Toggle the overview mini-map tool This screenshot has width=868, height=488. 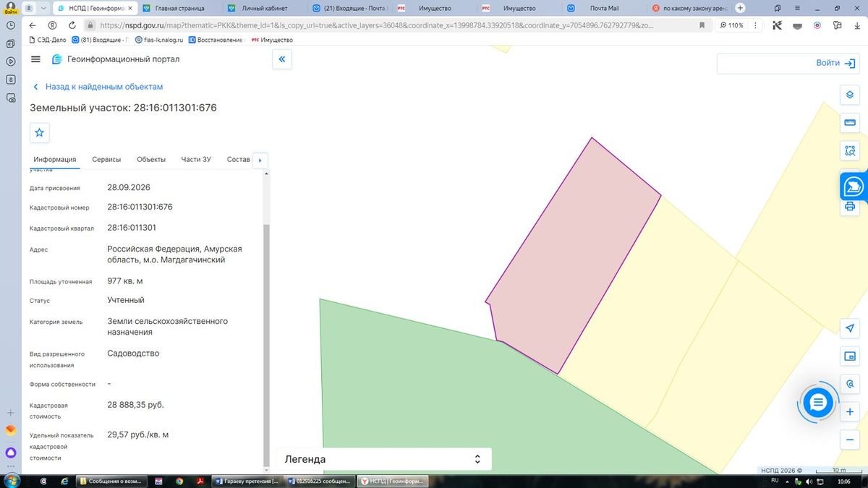[850, 356]
